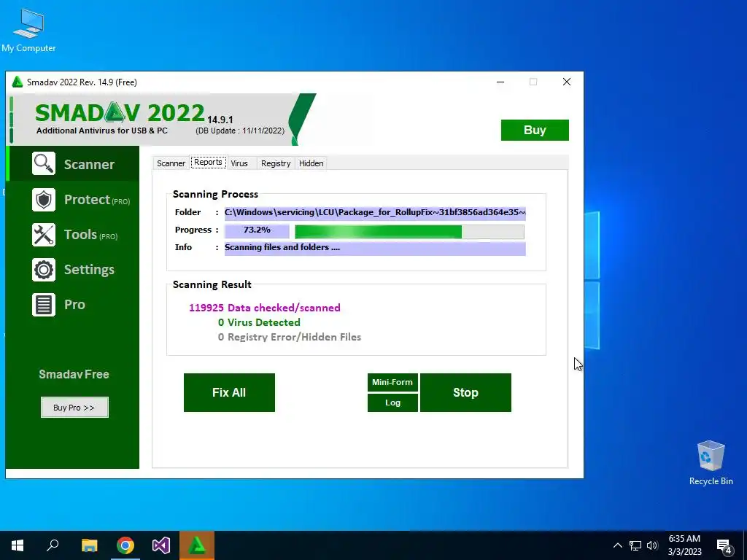Click '0 Registry Error/Hidden Files' text
The width and height of the screenshot is (747, 560).
coord(289,337)
